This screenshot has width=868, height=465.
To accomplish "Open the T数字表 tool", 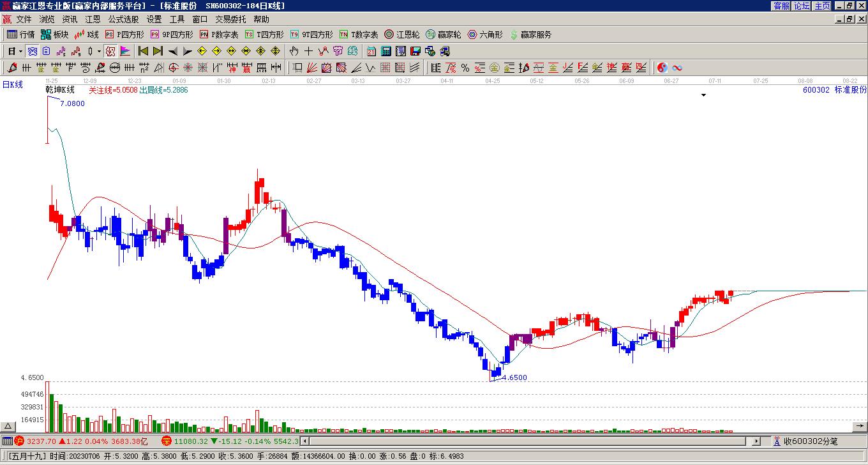I will tap(359, 34).
